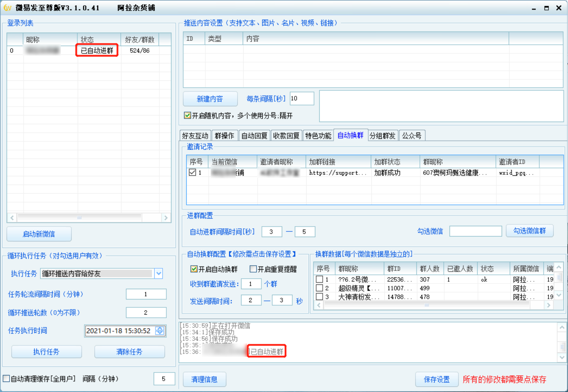Enable 开启重复提醒 checkbox
Image resolution: width=568 pixels, height=392 pixels.
point(253,269)
